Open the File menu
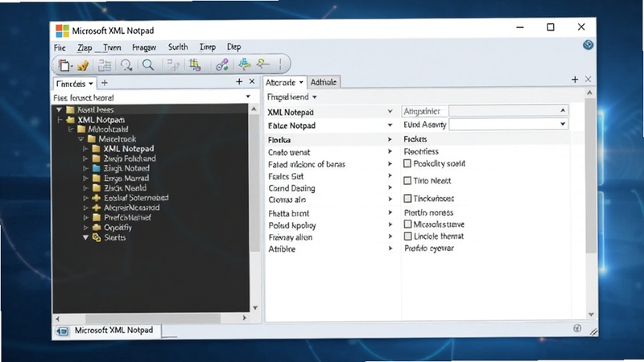The height and width of the screenshot is (362, 644). click(60, 47)
